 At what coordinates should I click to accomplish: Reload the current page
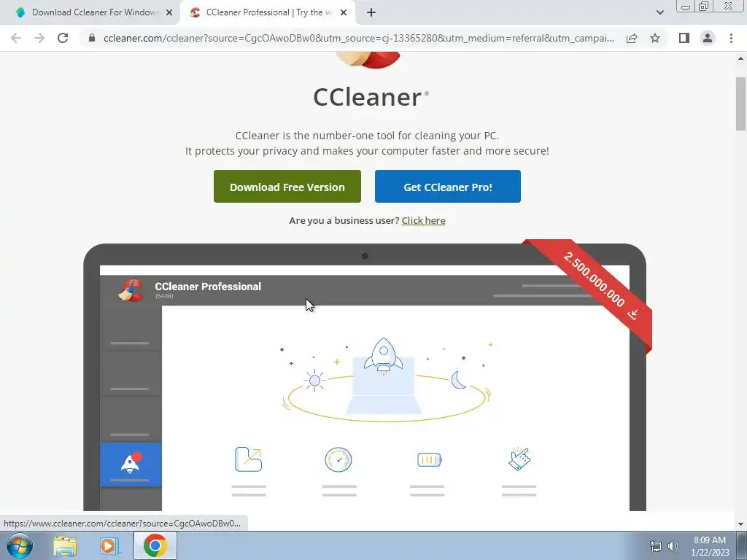point(63,38)
